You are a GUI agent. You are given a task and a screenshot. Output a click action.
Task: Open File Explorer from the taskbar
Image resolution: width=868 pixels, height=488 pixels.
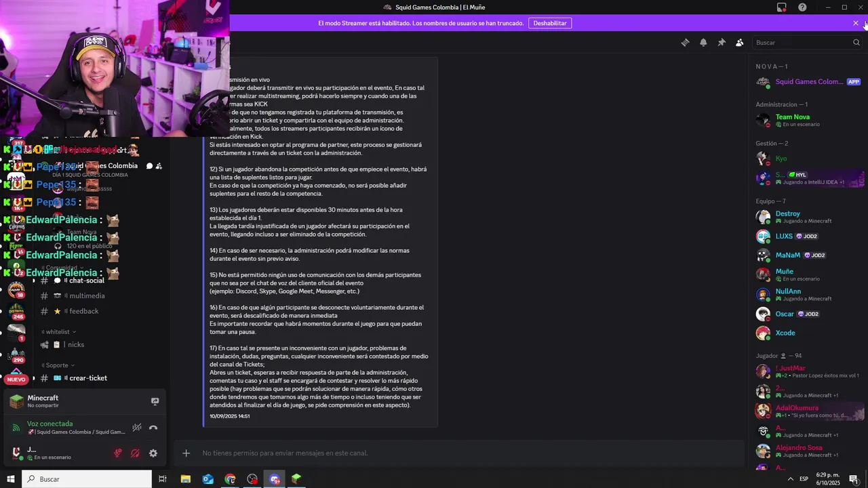[x=186, y=479]
